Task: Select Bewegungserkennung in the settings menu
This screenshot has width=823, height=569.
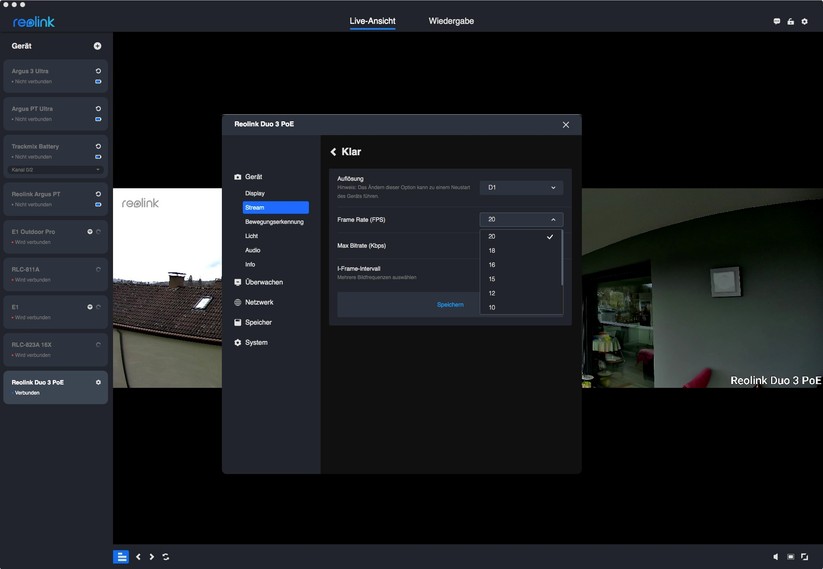Action: tap(274, 221)
